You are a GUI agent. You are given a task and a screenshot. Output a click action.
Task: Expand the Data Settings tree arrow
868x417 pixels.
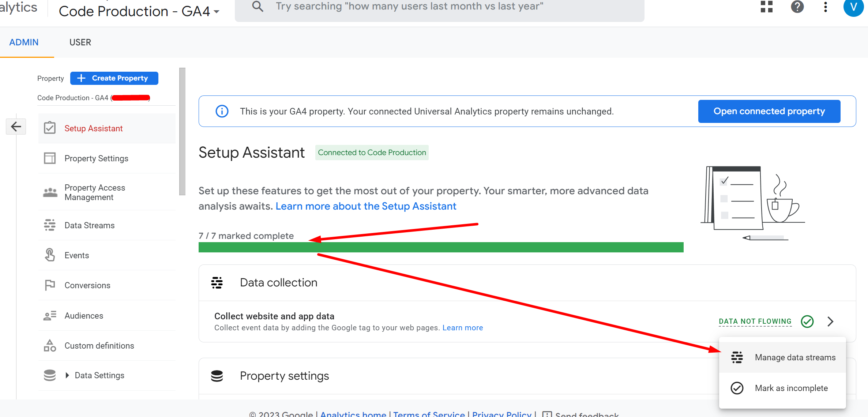pos(67,375)
